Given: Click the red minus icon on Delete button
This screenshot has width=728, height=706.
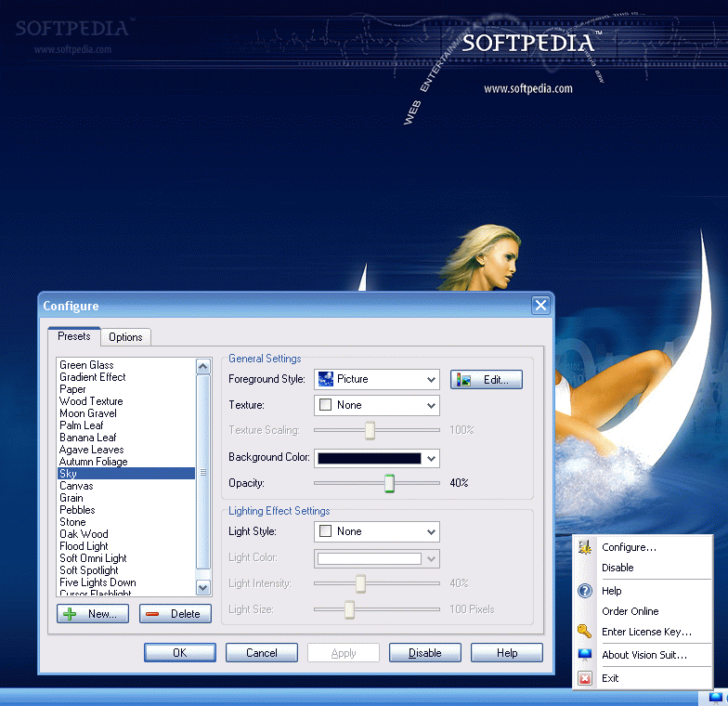Looking at the screenshot, I should [x=152, y=614].
